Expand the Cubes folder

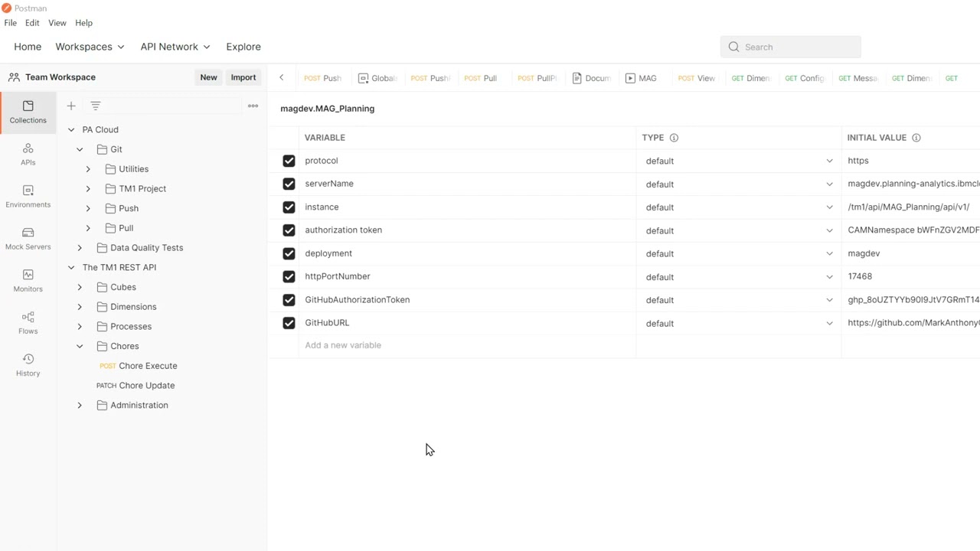(x=80, y=287)
